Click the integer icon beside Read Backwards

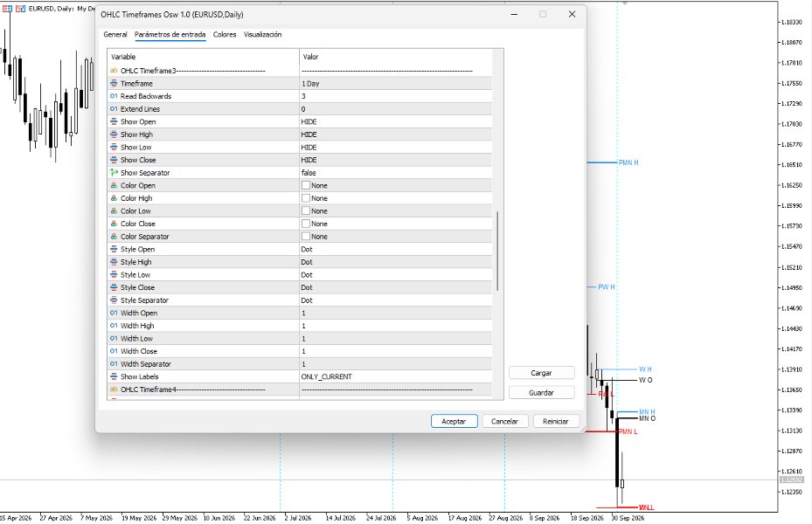click(x=114, y=96)
